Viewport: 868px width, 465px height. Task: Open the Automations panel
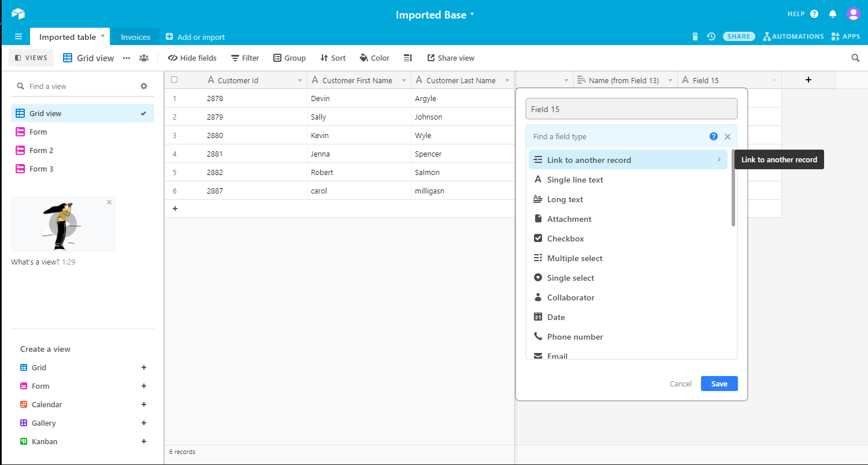point(793,36)
